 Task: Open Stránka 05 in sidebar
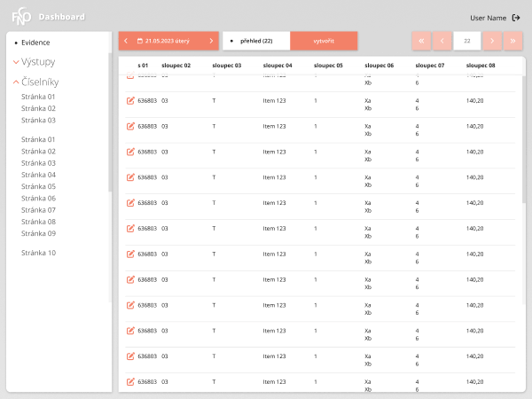click(x=38, y=186)
